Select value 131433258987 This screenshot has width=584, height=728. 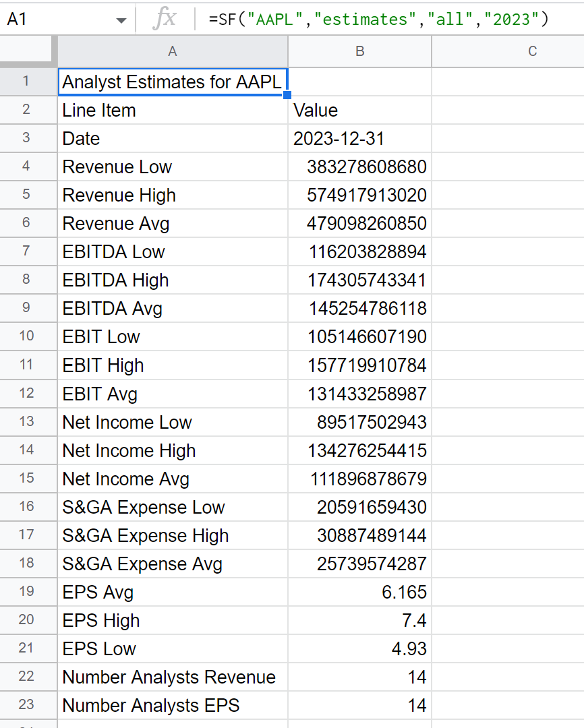coord(359,394)
